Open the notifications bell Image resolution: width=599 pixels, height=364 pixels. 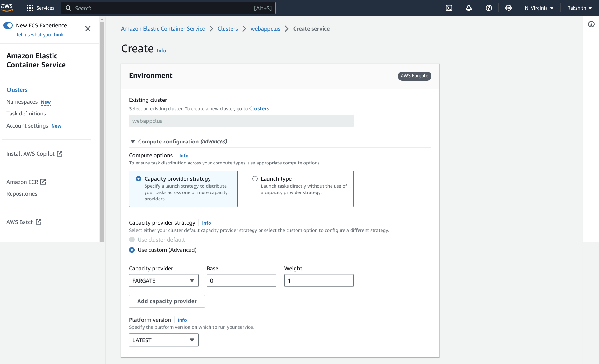click(x=469, y=8)
